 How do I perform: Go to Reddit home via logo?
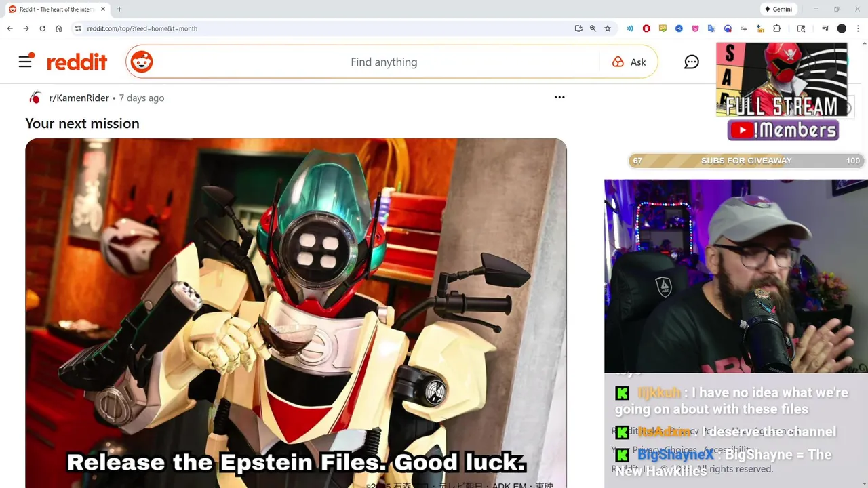click(77, 62)
